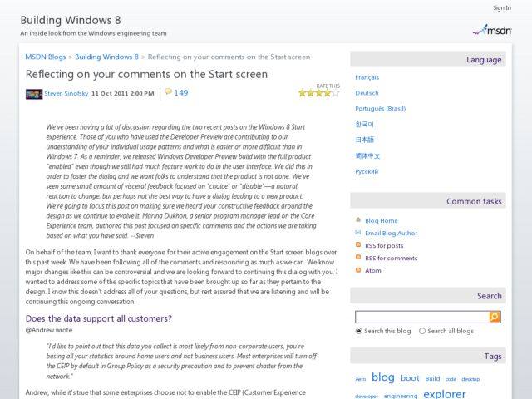
Task: Select the Search this blog option
Action: tap(359, 331)
